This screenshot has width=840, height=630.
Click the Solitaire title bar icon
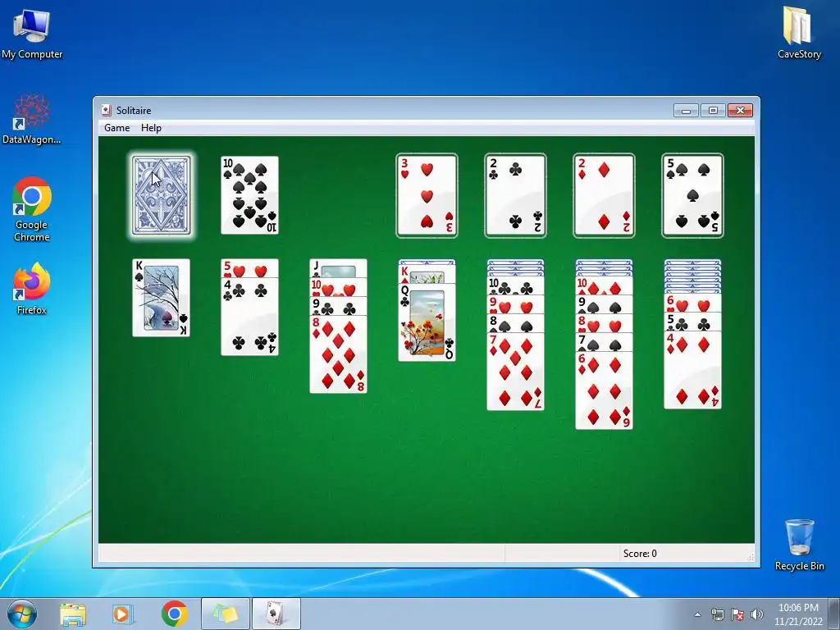[107, 111]
